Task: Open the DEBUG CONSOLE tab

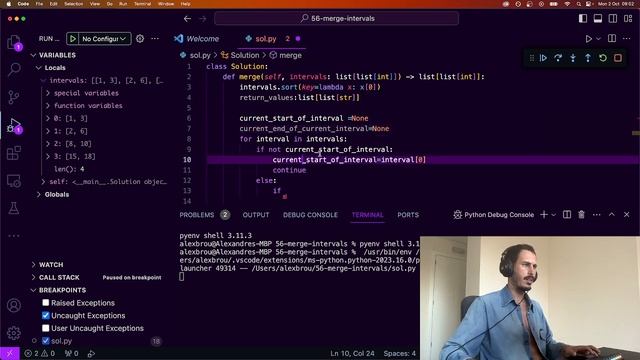Action: point(310,215)
